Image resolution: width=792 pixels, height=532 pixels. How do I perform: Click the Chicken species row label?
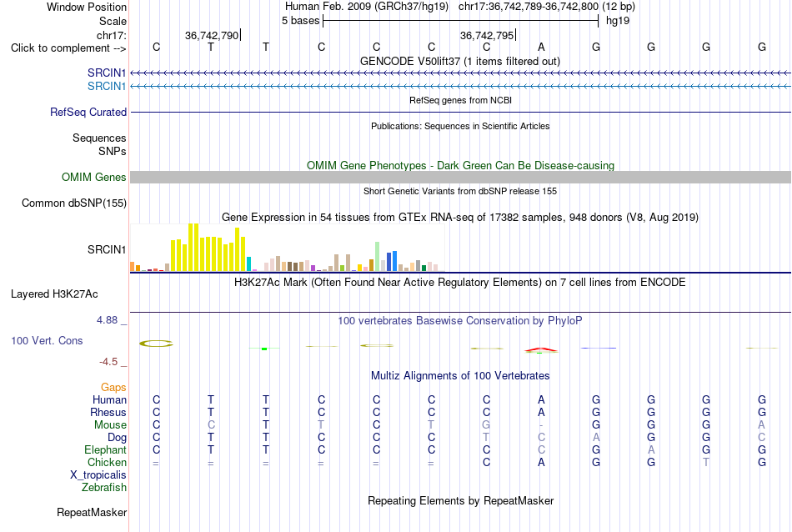[107, 462]
